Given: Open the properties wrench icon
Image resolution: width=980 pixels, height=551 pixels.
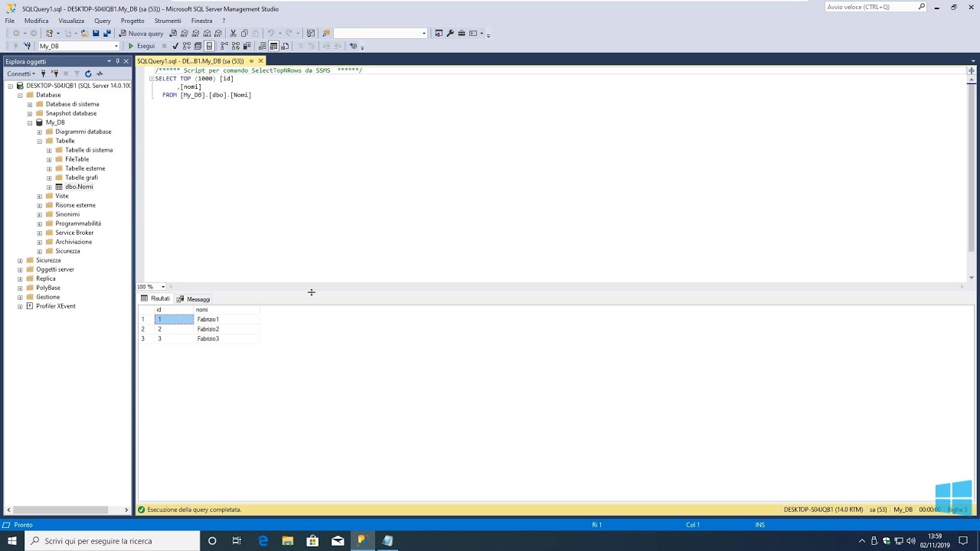Looking at the screenshot, I should pyautogui.click(x=450, y=34).
